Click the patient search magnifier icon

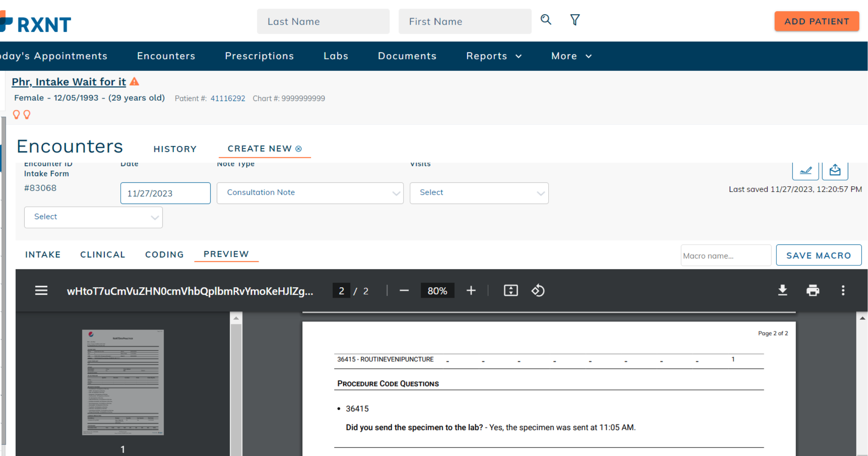click(x=545, y=20)
